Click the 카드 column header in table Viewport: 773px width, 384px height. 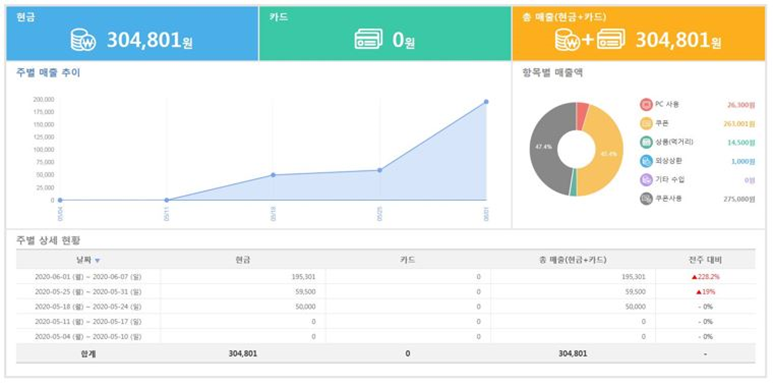coord(408,260)
